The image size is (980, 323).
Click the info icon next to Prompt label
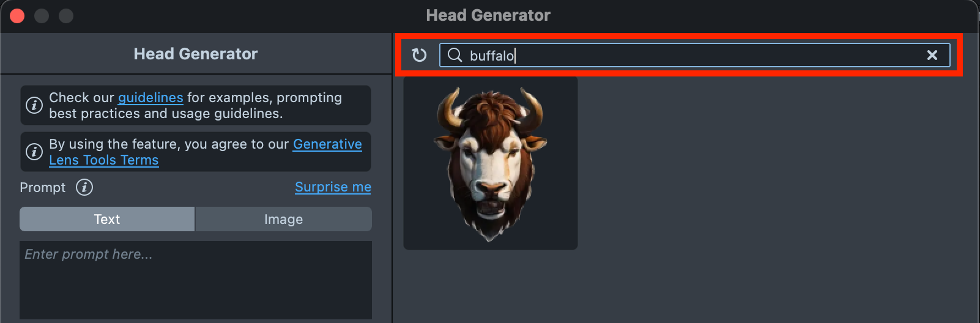(x=84, y=187)
